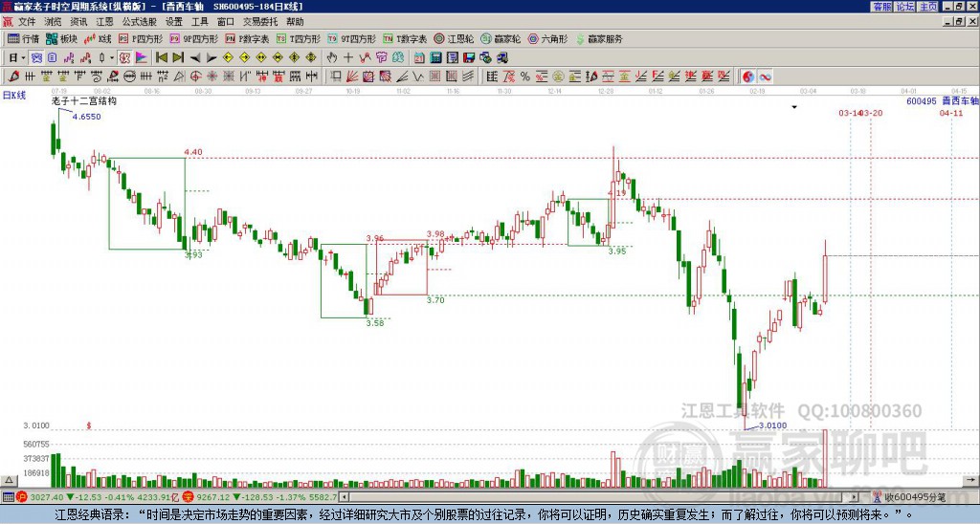Open the calendar icon tool
The width and height of the screenshot is (980, 524).
click(x=419, y=58)
